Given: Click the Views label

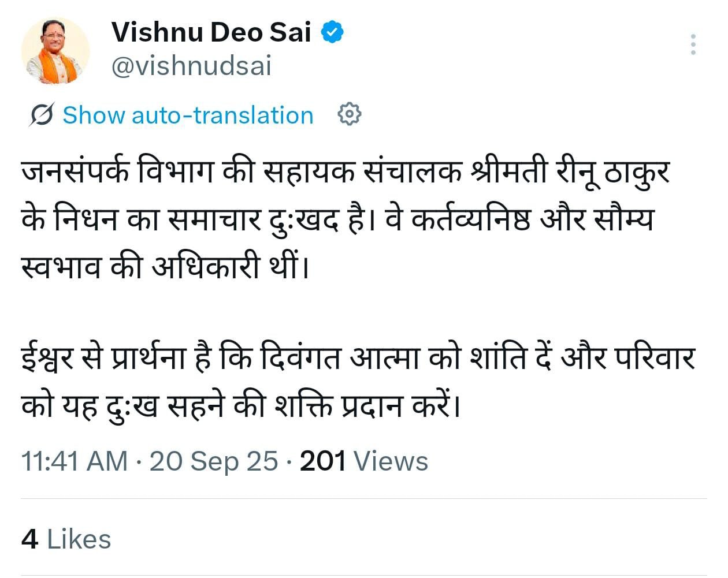Looking at the screenshot, I should (391, 461).
